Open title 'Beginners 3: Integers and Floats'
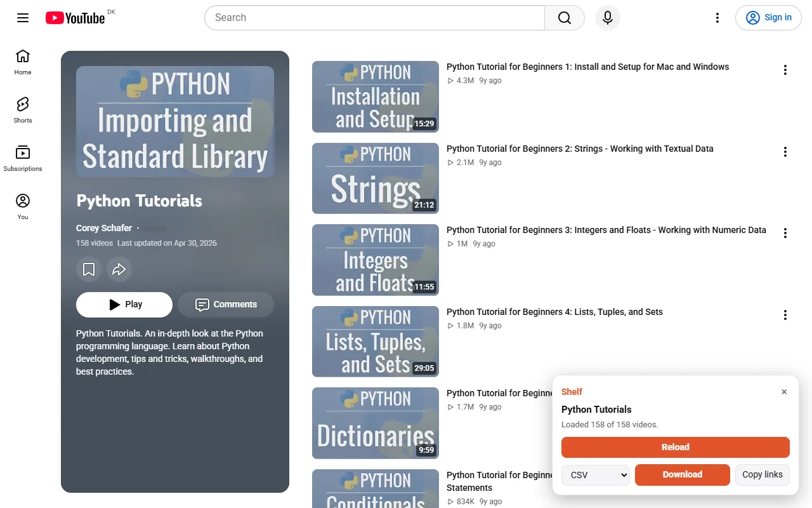This screenshot has width=812, height=508. coord(606,230)
